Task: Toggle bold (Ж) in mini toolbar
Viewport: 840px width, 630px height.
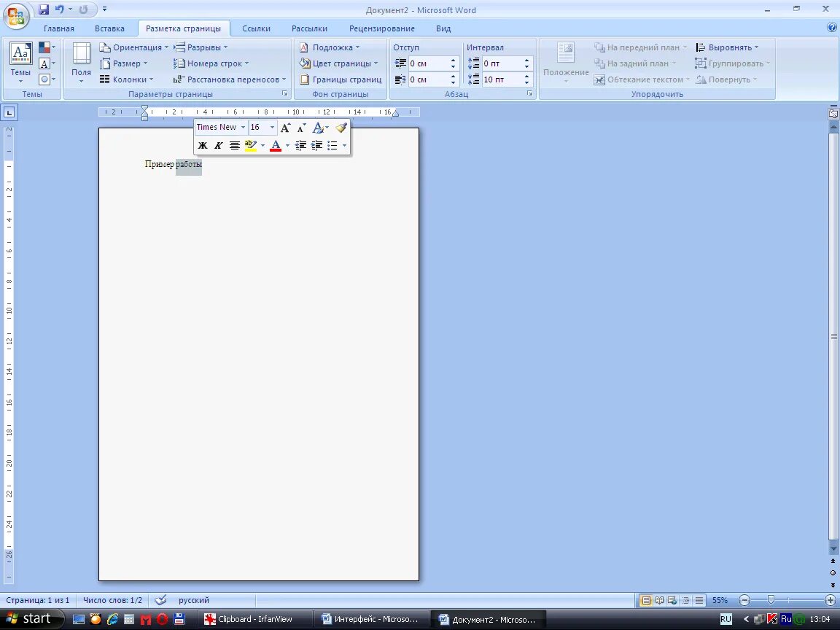Action: [203, 145]
